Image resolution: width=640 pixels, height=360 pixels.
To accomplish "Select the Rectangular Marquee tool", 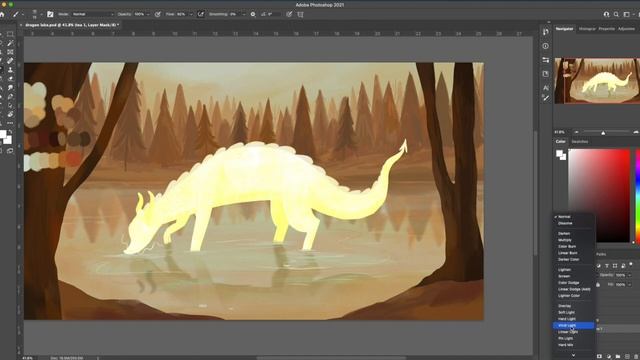I will [10, 34].
